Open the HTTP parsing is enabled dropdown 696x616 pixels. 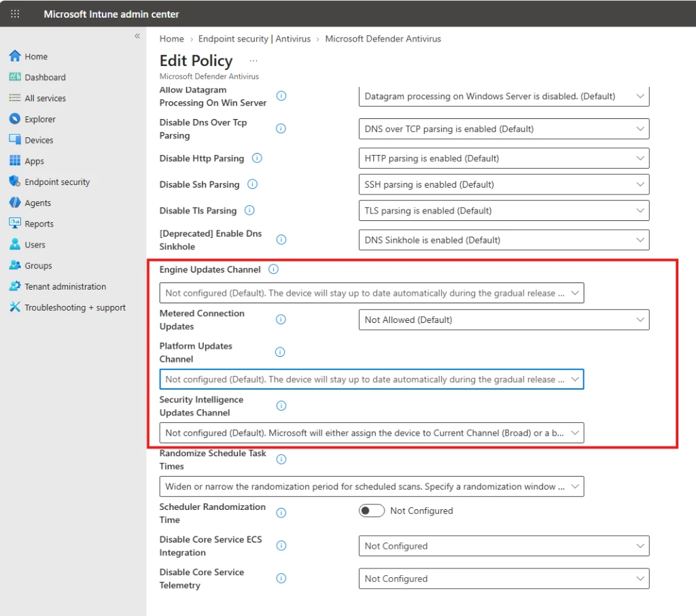pos(504,158)
